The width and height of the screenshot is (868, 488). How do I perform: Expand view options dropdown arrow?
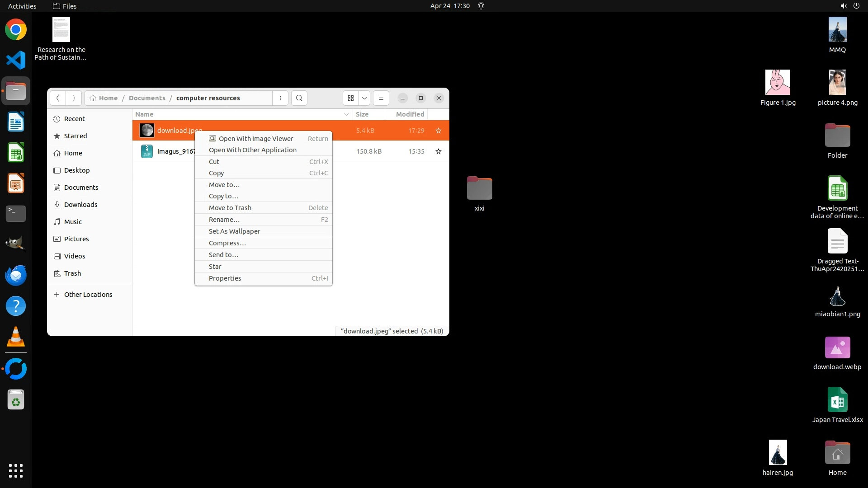click(364, 98)
